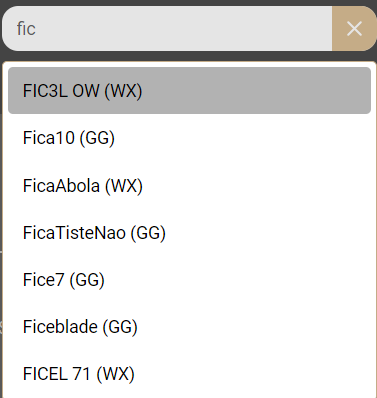This screenshot has height=398, width=377.
Task: Click empty area of the FIC3L OW row
Action: (257, 91)
